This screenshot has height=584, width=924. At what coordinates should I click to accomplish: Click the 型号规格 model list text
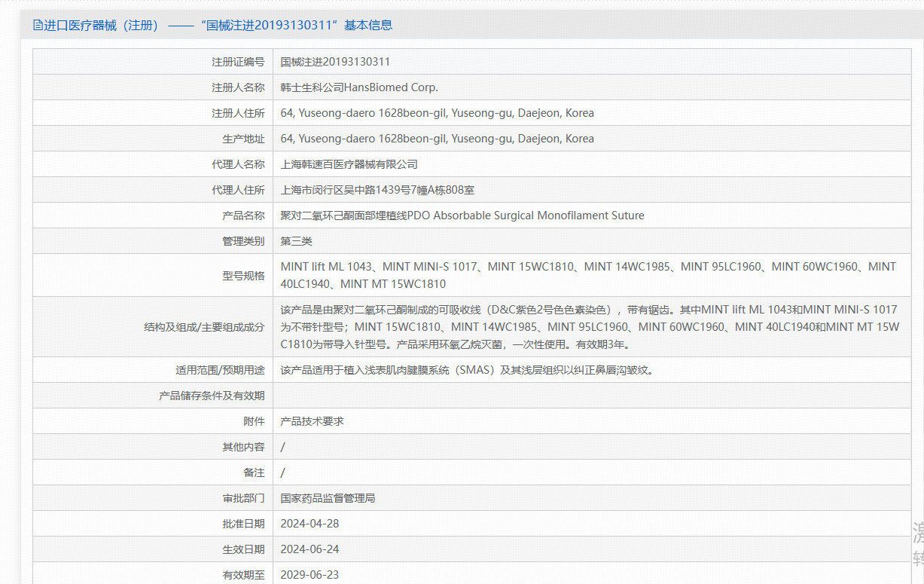coord(587,275)
